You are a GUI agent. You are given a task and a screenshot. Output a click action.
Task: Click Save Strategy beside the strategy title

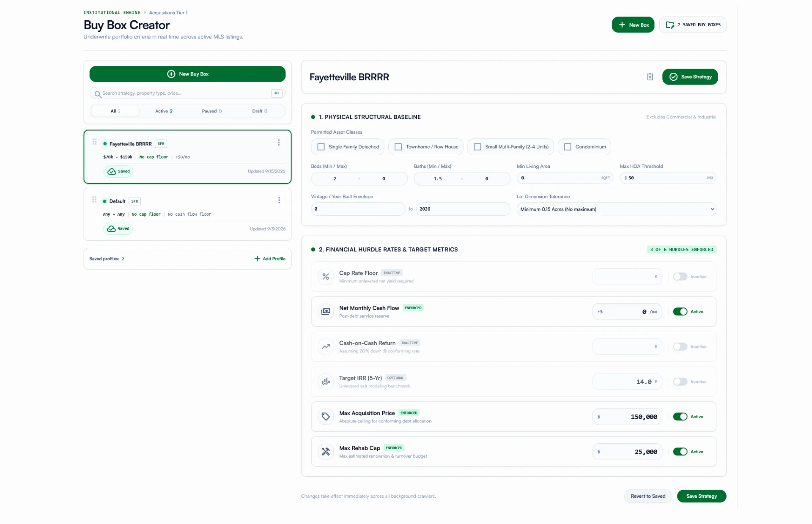[690, 77]
